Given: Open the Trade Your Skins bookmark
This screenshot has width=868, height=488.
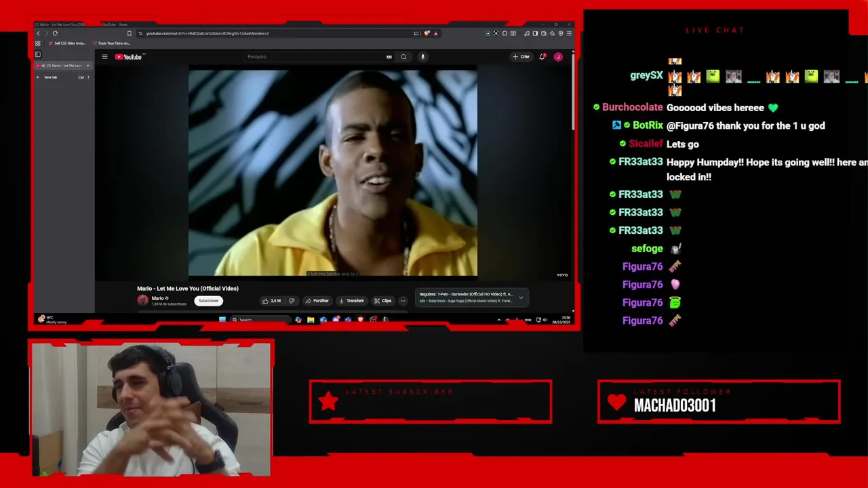Looking at the screenshot, I should [x=111, y=43].
